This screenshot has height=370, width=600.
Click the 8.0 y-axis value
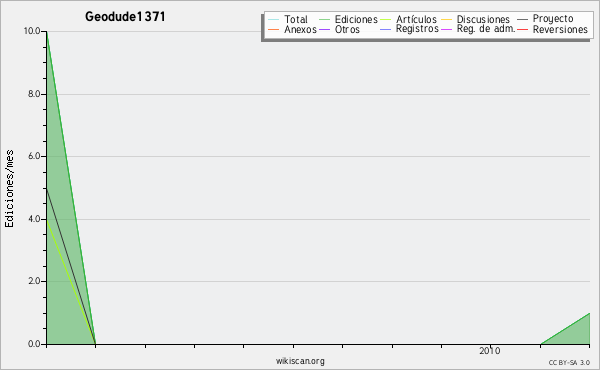coord(34,94)
